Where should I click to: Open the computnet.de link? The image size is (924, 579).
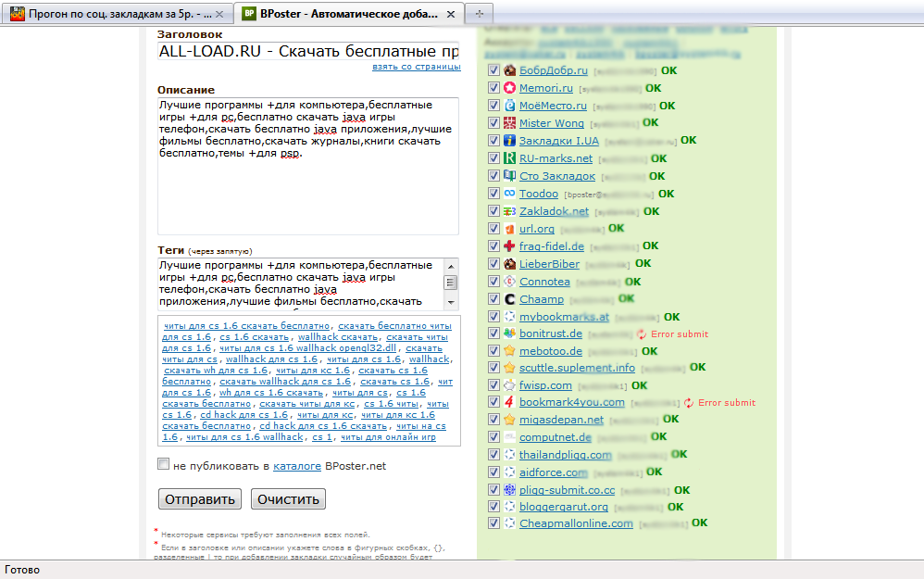click(556, 437)
